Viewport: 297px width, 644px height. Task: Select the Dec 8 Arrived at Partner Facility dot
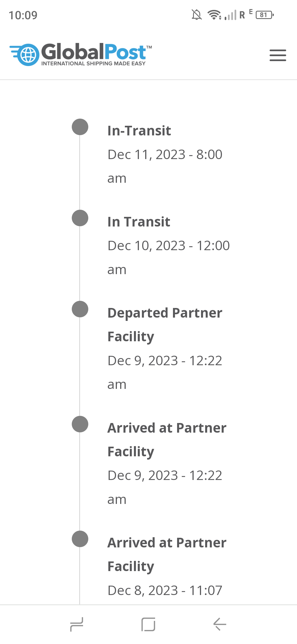click(x=80, y=539)
